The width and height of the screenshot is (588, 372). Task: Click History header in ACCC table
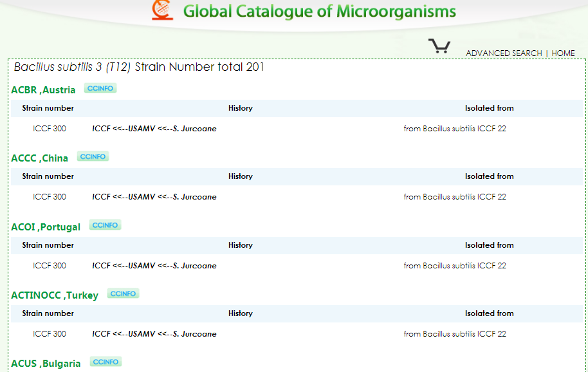click(241, 176)
